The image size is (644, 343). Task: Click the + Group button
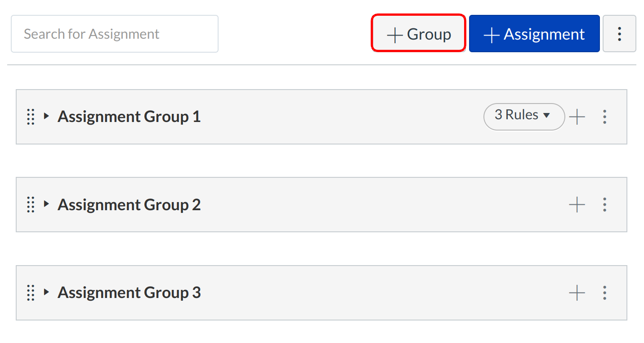[x=419, y=34]
